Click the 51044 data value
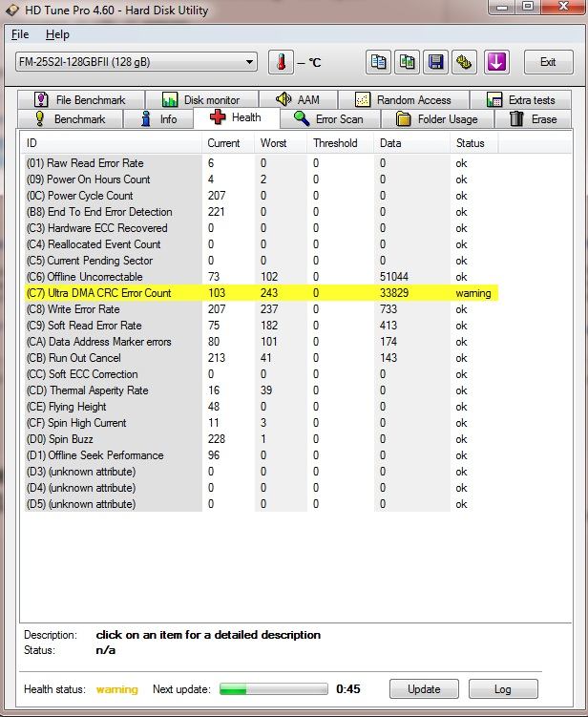The image size is (588, 717). [x=393, y=277]
